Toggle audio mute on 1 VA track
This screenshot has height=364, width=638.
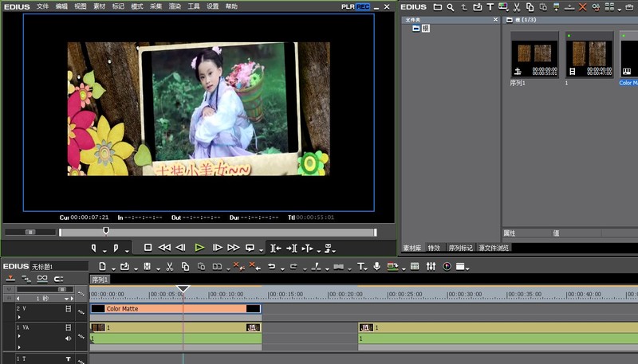(68, 339)
